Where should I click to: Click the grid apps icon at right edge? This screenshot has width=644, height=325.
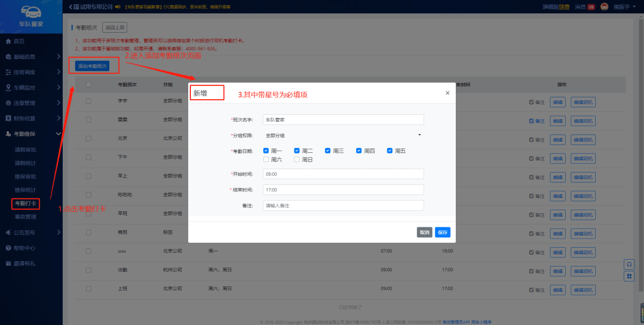pos(629,276)
